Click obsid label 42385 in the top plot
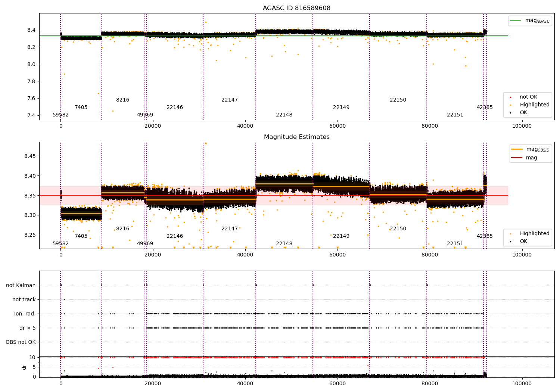 (x=485, y=108)
